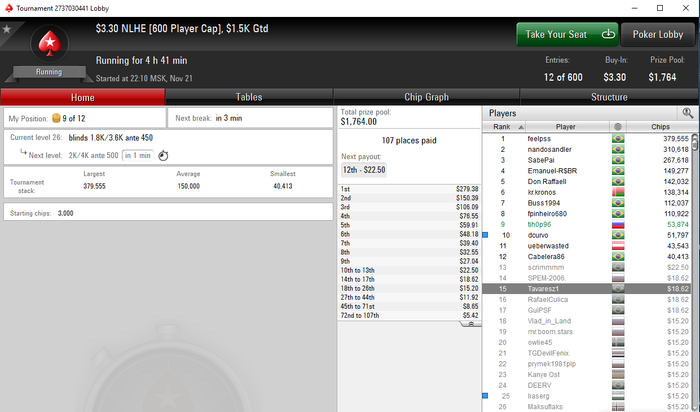Click the Take Your Seat button
Viewport: 700px width, 412px height.
tap(567, 34)
